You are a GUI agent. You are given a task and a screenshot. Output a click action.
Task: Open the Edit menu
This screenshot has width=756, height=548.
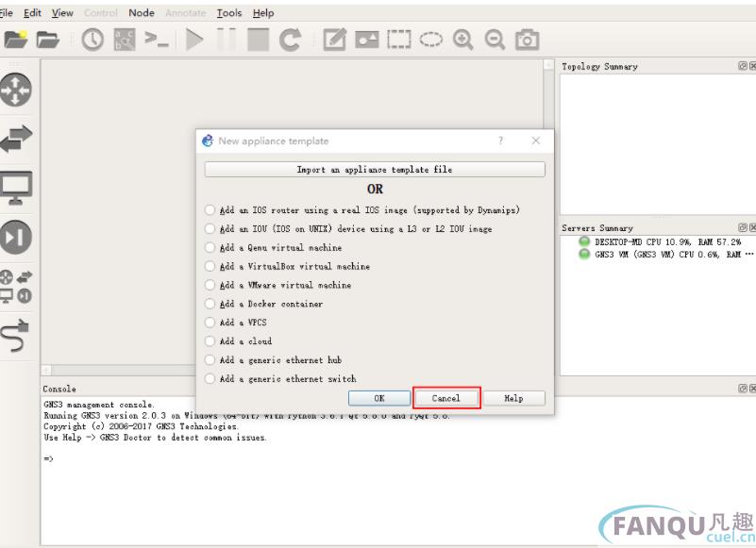[32, 13]
